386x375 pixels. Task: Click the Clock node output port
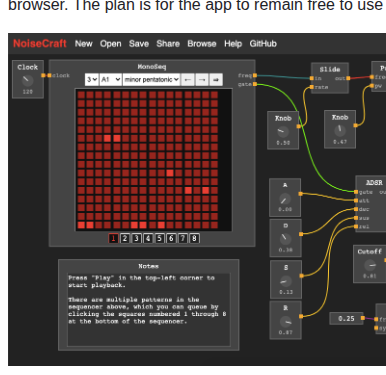click(43, 75)
